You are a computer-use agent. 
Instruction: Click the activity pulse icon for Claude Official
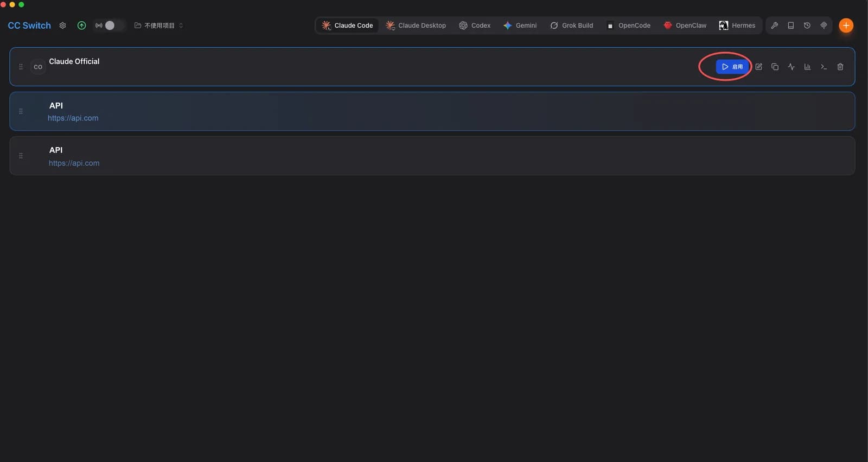coord(792,67)
